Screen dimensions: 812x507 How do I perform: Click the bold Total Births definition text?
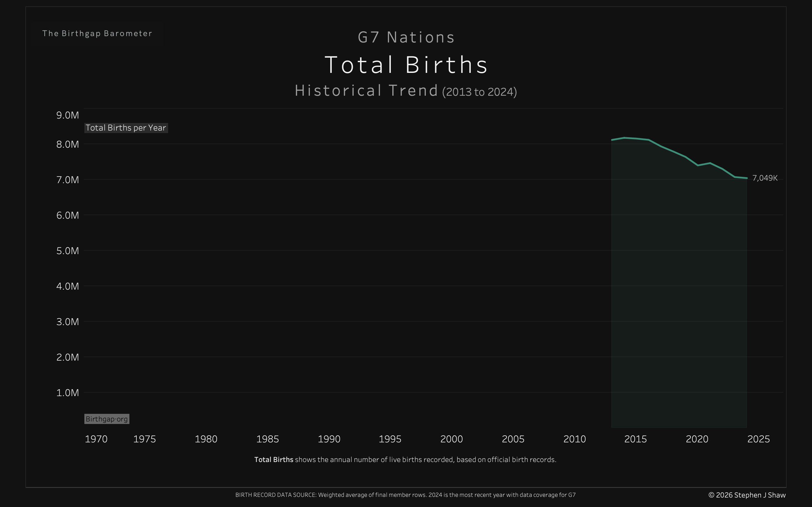(x=274, y=460)
